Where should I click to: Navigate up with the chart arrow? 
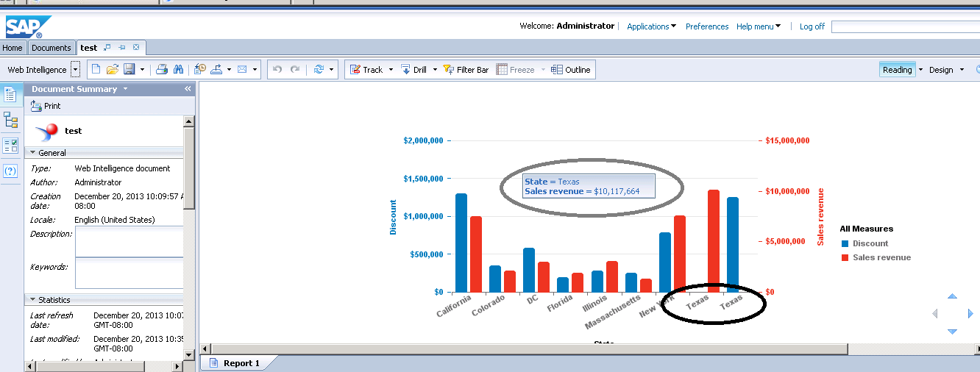point(952,296)
